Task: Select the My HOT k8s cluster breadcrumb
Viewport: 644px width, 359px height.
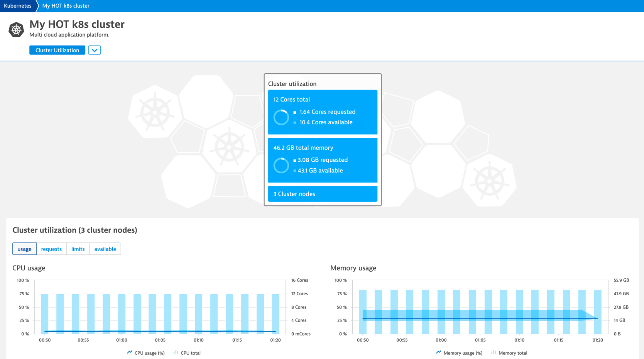Action: [66, 6]
